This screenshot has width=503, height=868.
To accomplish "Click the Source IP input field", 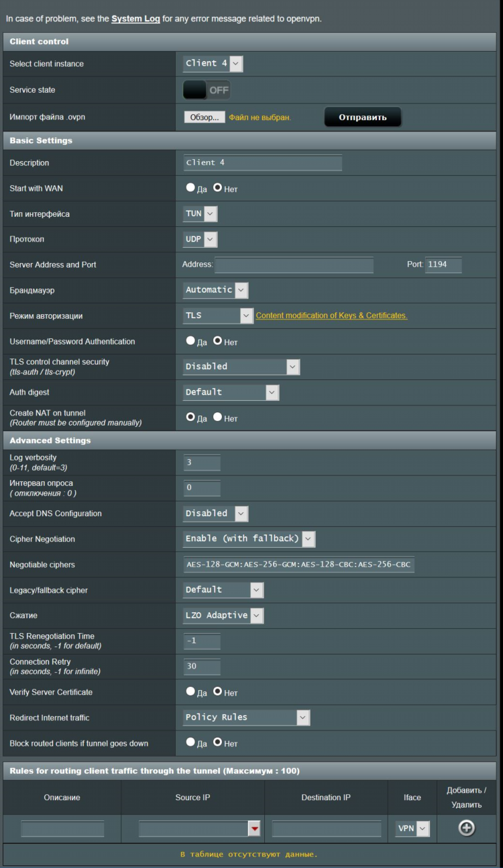I will click(x=194, y=829).
